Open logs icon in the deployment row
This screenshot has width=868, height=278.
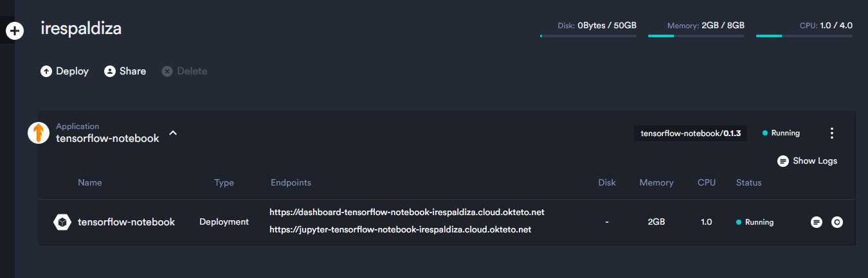coord(817,222)
